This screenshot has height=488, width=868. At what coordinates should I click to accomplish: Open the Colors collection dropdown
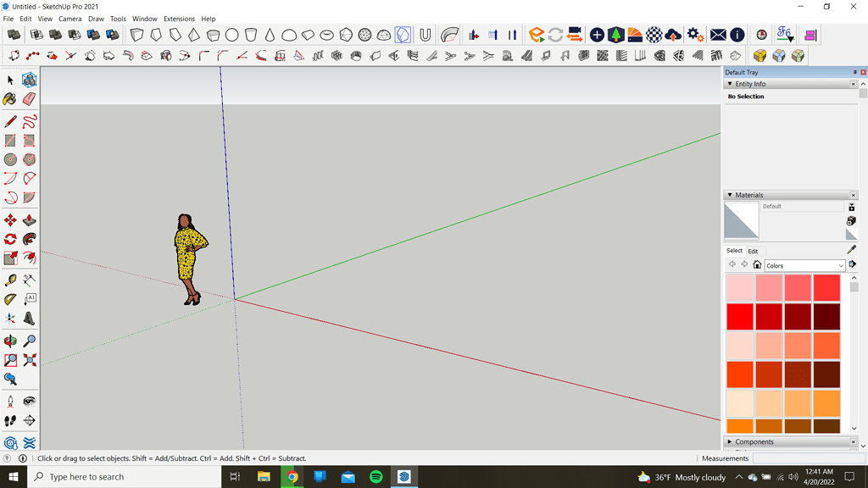coord(804,265)
